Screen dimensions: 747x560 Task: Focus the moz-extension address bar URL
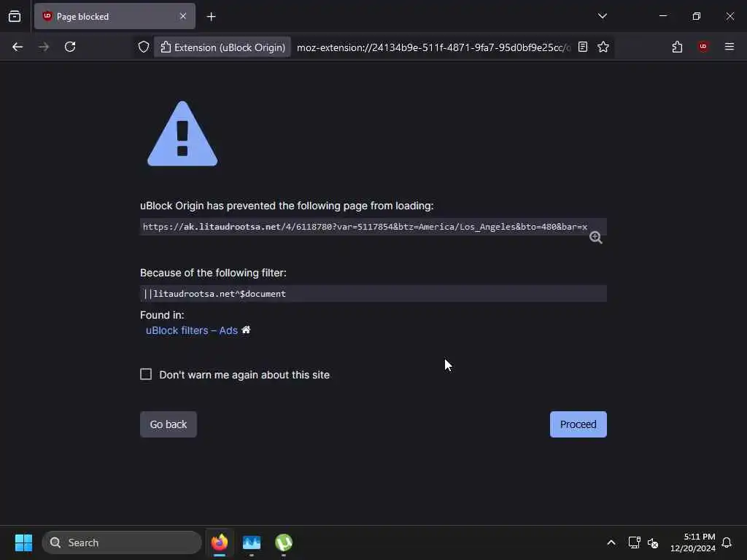pyautogui.click(x=433, y=47)
